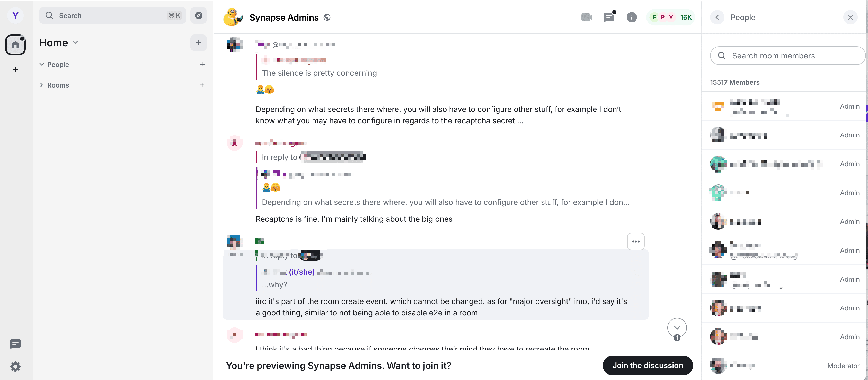This screenshot has width=868, height=380.
Task: Open member list via 16K facepile
Action: [x=671, y=17]
